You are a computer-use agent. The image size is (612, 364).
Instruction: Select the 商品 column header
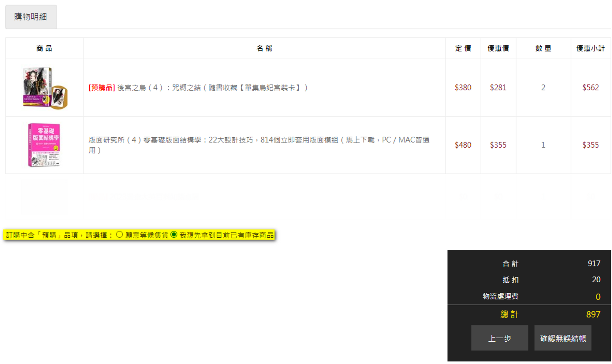click(x=44, y=48)
